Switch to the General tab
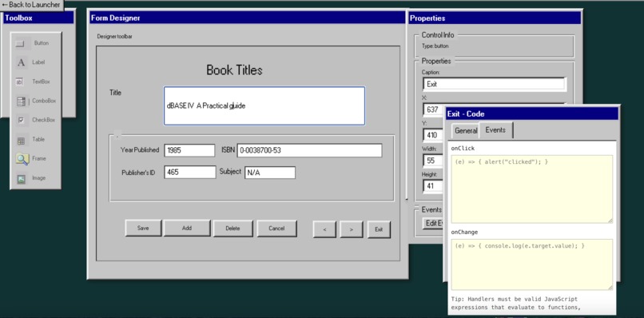Screen dimensions: 644x318 [465, 131]
